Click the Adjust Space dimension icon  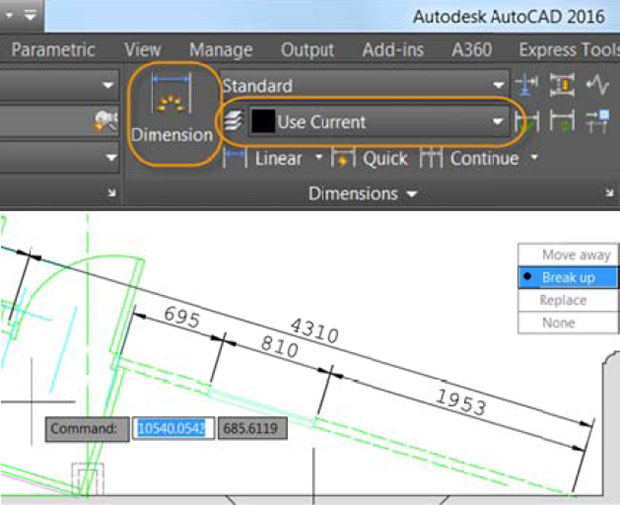(562, 85)
